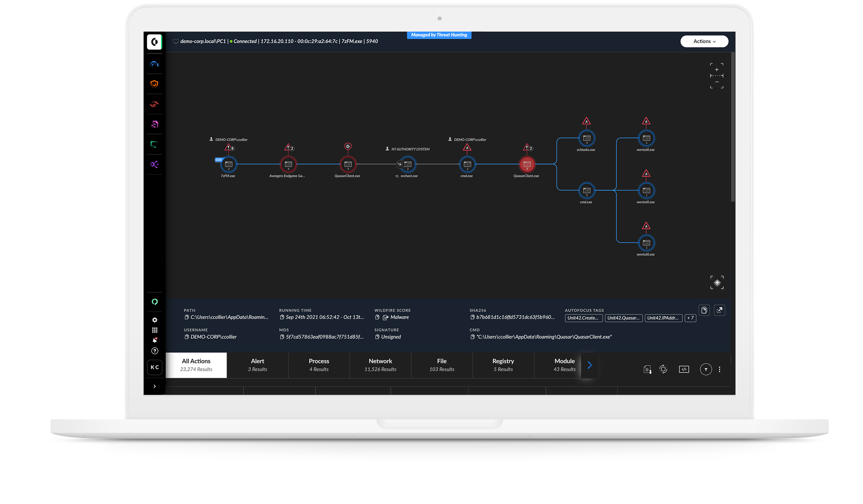The width and height of the screenshot is (863, 504).
Task: Show more tabs with right chevron
Action: 589,365
